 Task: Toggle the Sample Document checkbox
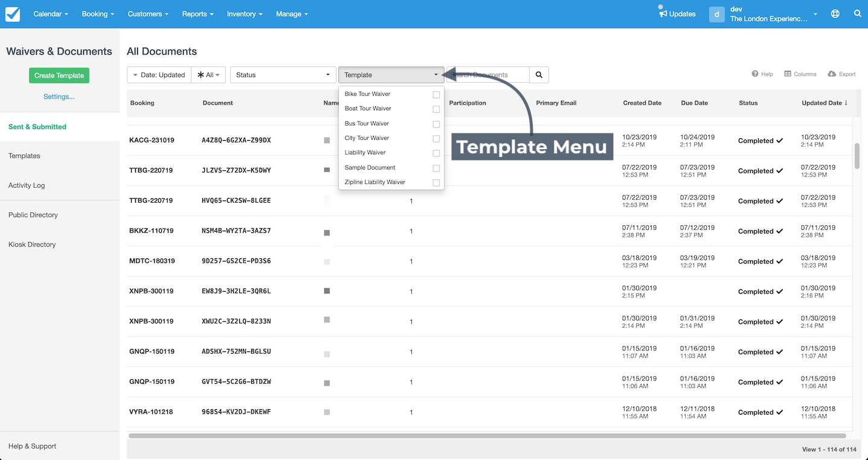(436, 168)
